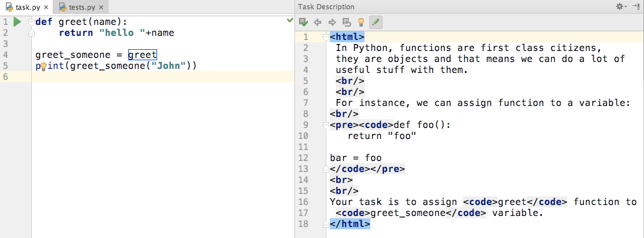
Task: Click the line number 9 in description gutter
Action: point(305,125)
